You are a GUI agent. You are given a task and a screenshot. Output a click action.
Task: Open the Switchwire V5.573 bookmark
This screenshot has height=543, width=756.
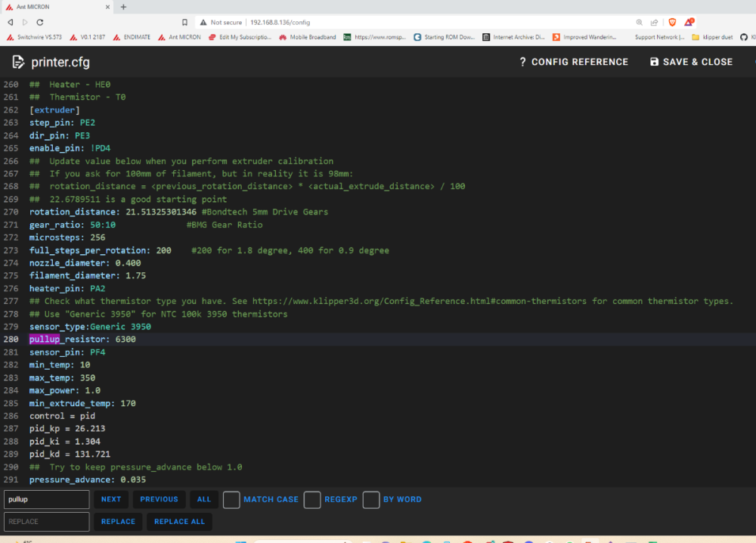coord(36,37)
